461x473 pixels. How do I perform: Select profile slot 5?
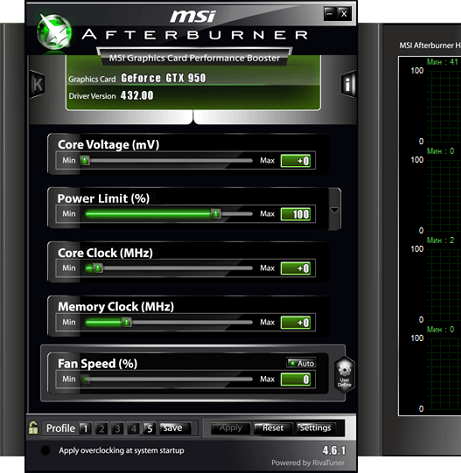point(149,428)
